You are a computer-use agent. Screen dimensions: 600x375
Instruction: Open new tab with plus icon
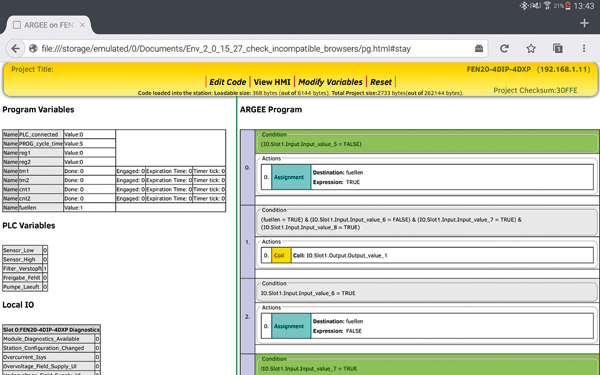[x=584, y=23]
